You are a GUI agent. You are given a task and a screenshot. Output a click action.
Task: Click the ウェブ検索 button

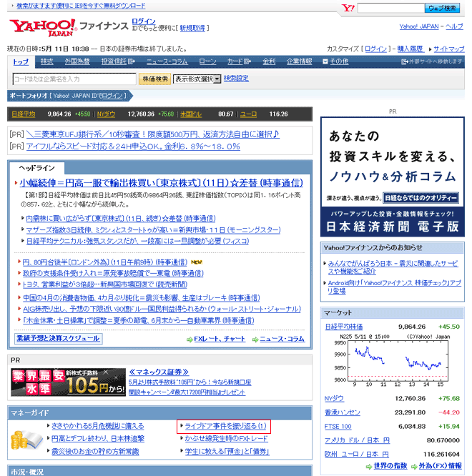(441, 8)
